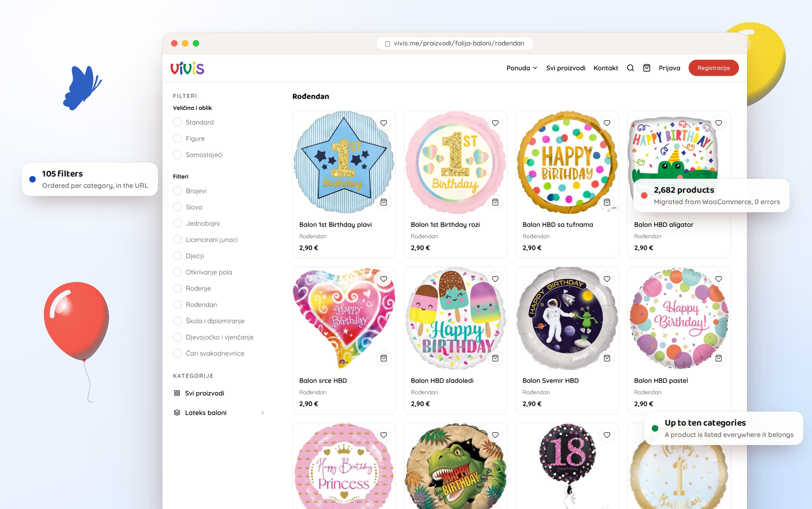Open the Kontakt page
812x509 pixels.
coord(606,68)
